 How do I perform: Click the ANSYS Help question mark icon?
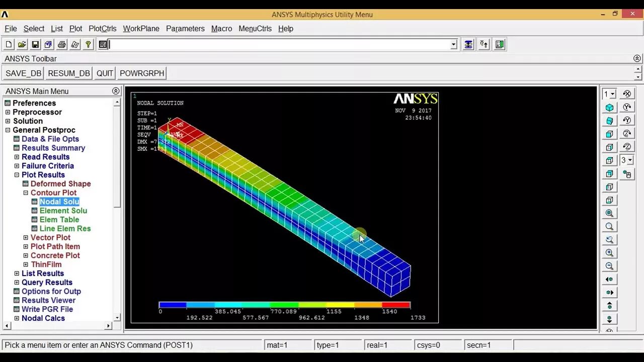pos(88,44)
